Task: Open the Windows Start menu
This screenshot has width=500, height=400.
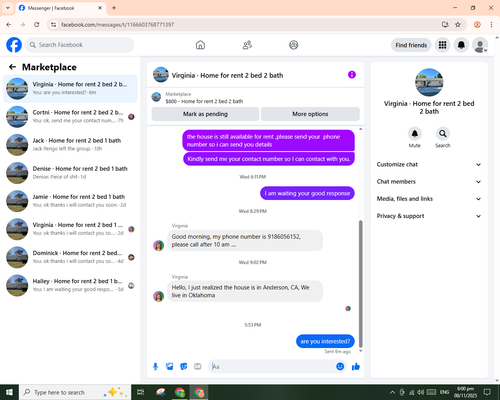Action: pyautogui.click(x=9, y=392)
